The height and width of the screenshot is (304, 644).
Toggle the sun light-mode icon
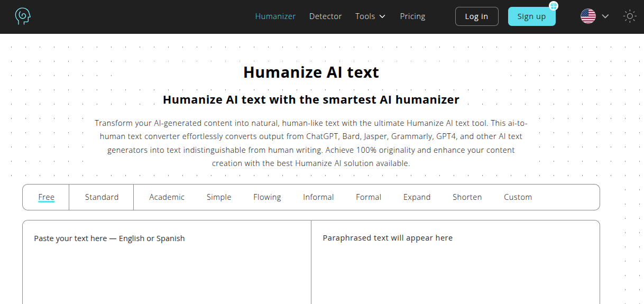click(630, 16)
